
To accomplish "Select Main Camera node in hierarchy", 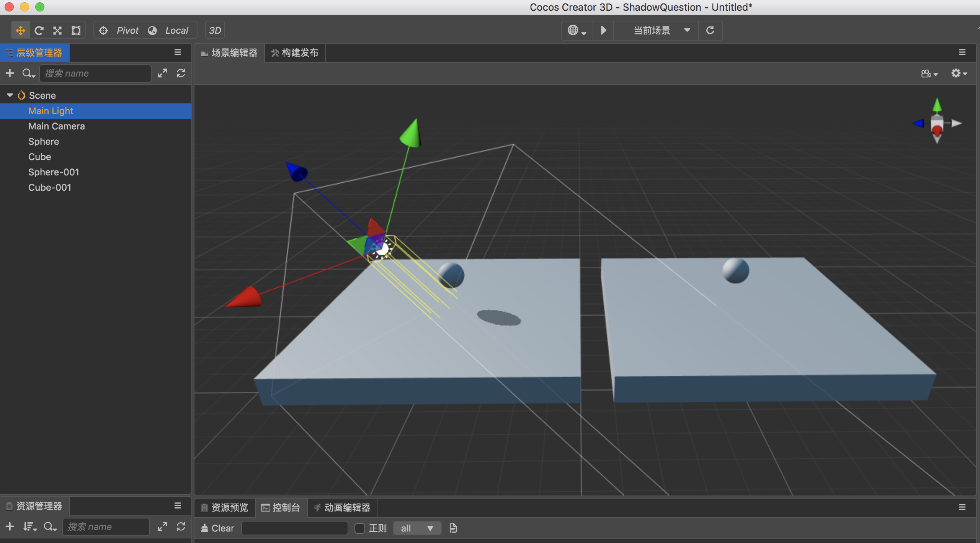I will coord(57,126).
